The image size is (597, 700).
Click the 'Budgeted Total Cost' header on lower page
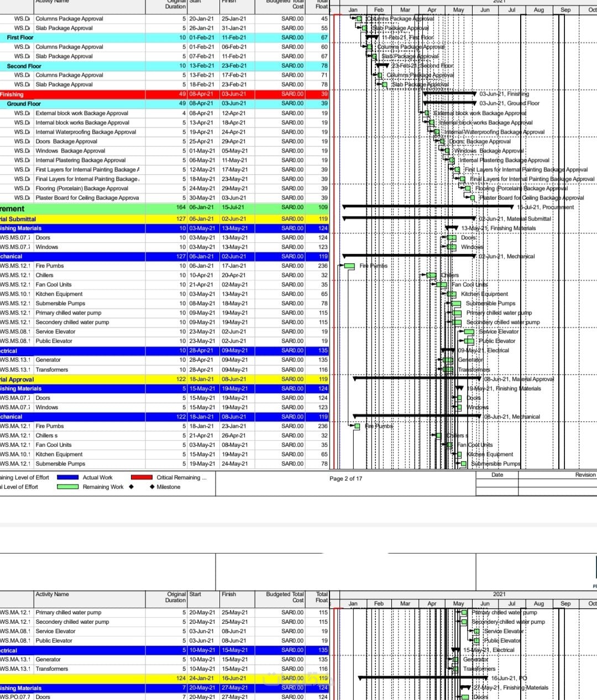[x=285, y=597]
